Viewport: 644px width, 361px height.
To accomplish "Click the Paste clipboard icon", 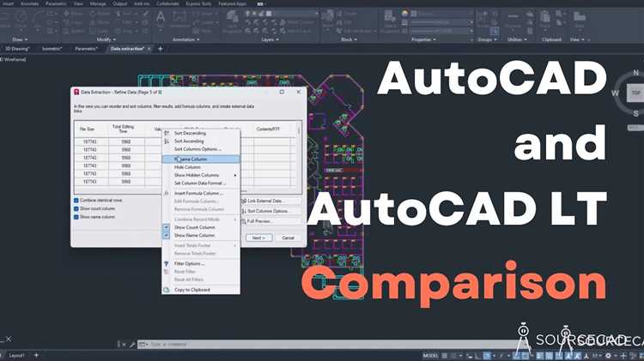I will [545, 17].
